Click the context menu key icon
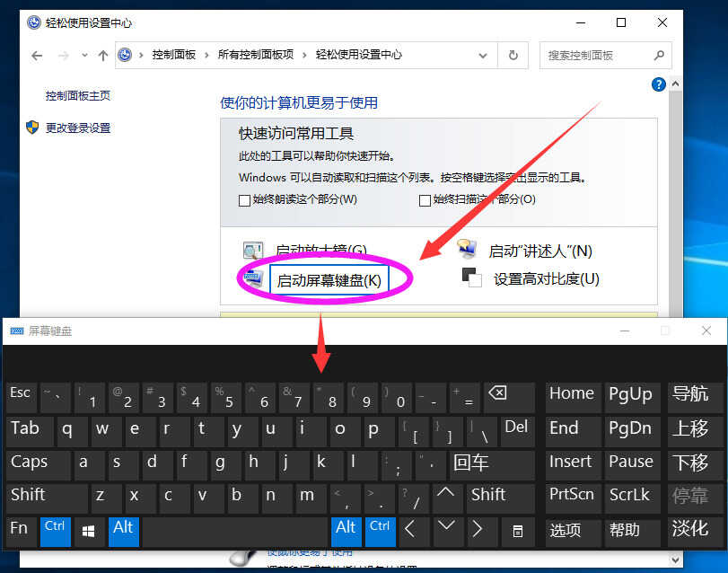728x573 pixels. point(517,533)
